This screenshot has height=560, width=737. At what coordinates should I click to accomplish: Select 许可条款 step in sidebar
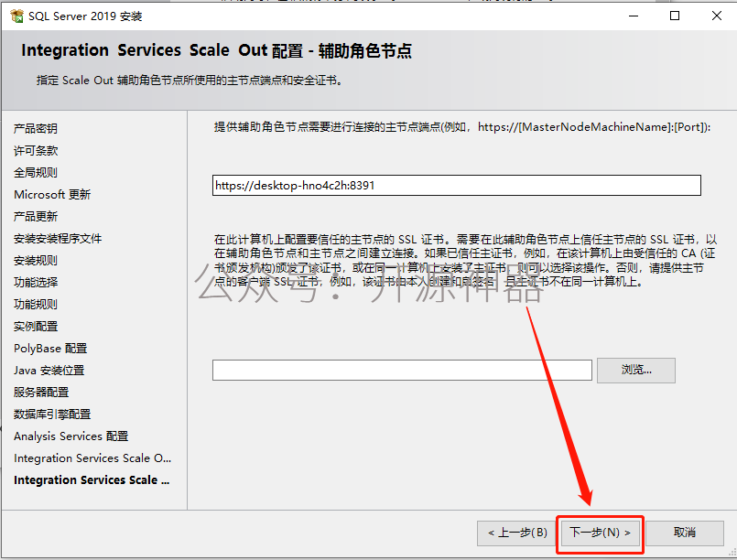pos(36,151)
